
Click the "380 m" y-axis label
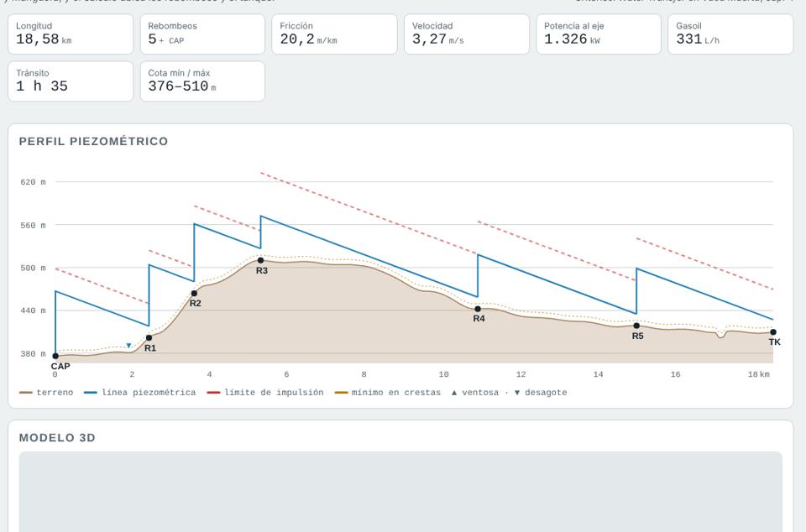click(x=33, y=354)
